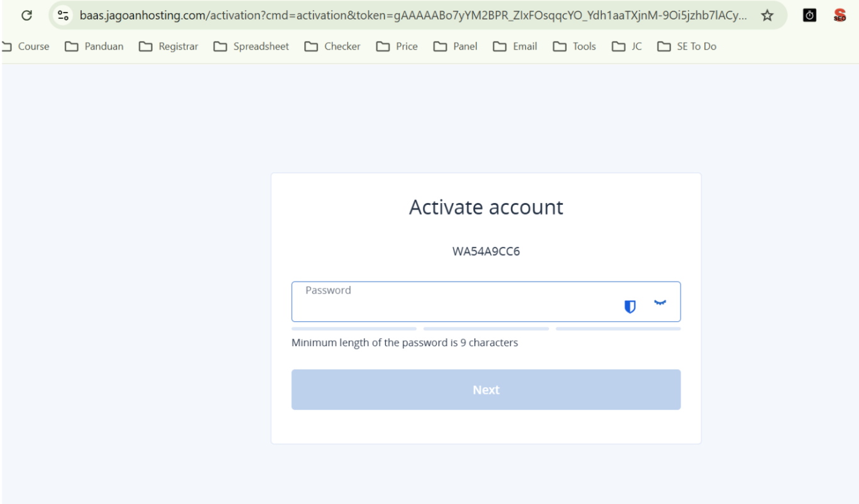The width and height of the screenshot is (859, 504).
Task: Open the Spreadsheet bookmarks folder
Action: point(251,47)
